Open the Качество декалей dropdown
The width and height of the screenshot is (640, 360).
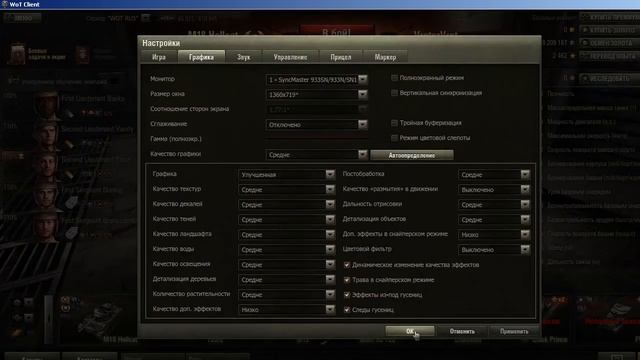click(x=287, y=204)
